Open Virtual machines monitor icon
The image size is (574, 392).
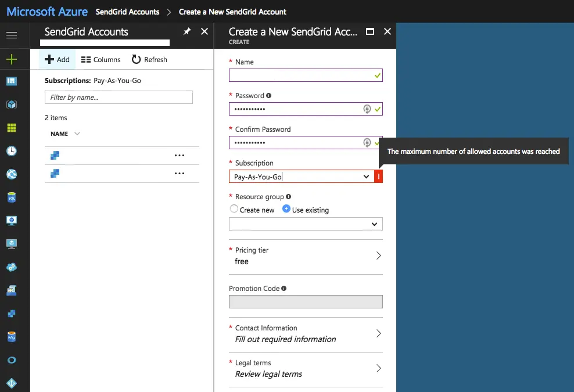[12, 221]
